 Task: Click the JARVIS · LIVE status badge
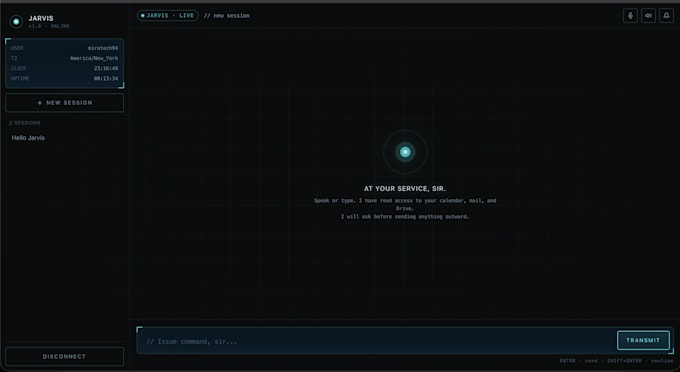(167, 16)
